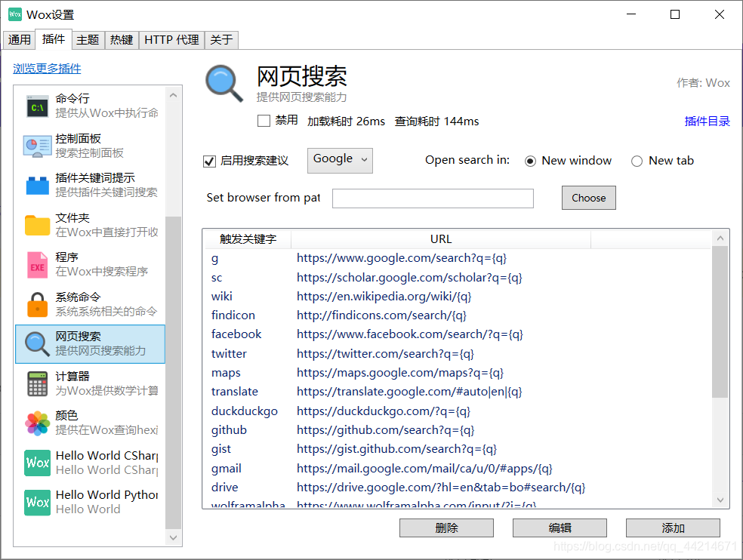Image resolution: width=743 pixels, height=560 pixels.
Task: Click the URL table vertical scrollbar thumb
Action: click(720, 322)
